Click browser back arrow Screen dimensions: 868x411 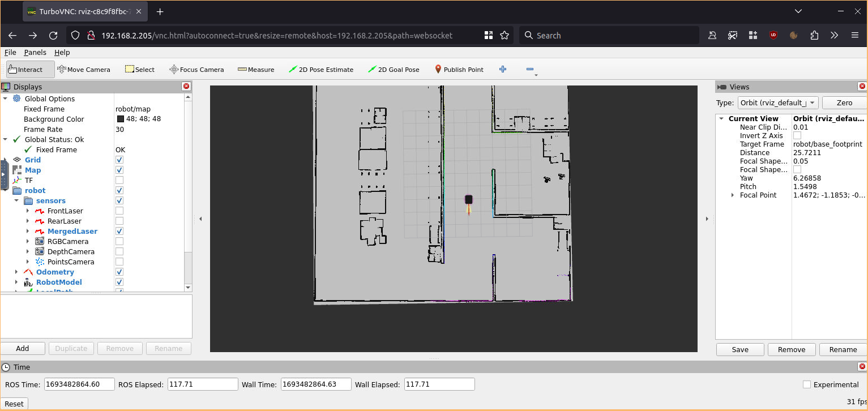tap(12, 35)
